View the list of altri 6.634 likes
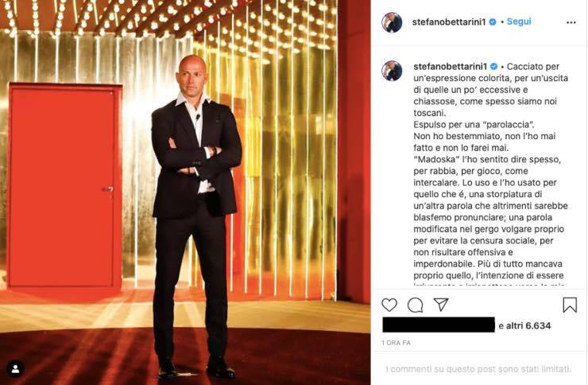588x385 pixels. [528, 325]
